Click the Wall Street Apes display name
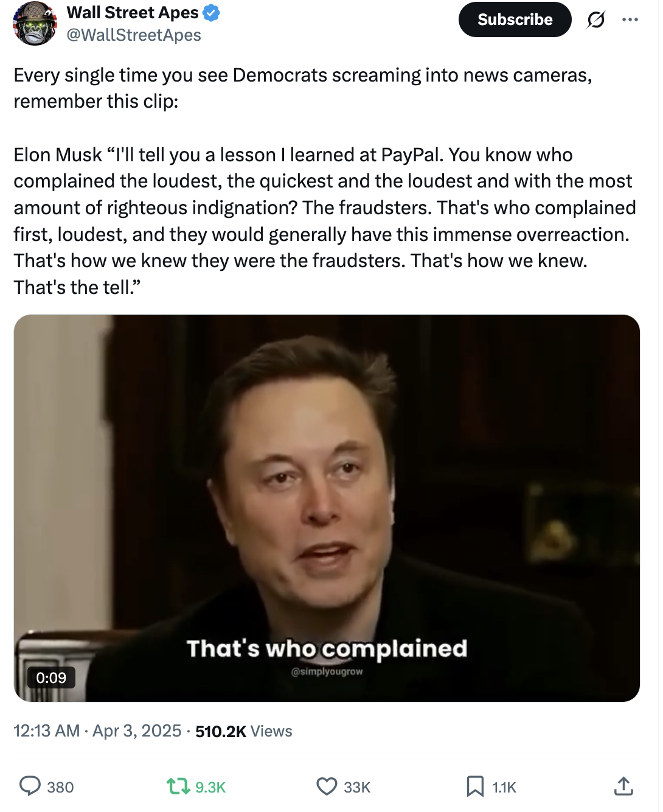Screen dimensions: 663x812 coord(133,13)
